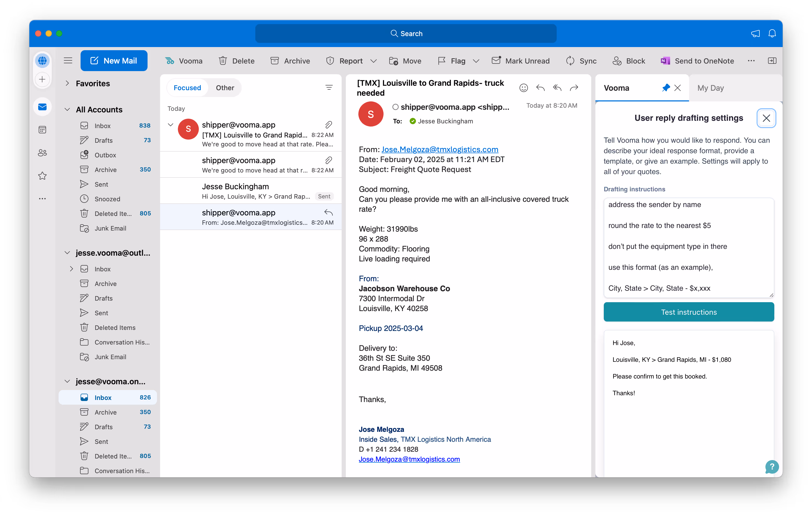Click Reply All arrow in message header
Screen dimensions: 812x516
click(x=557, y=88)
